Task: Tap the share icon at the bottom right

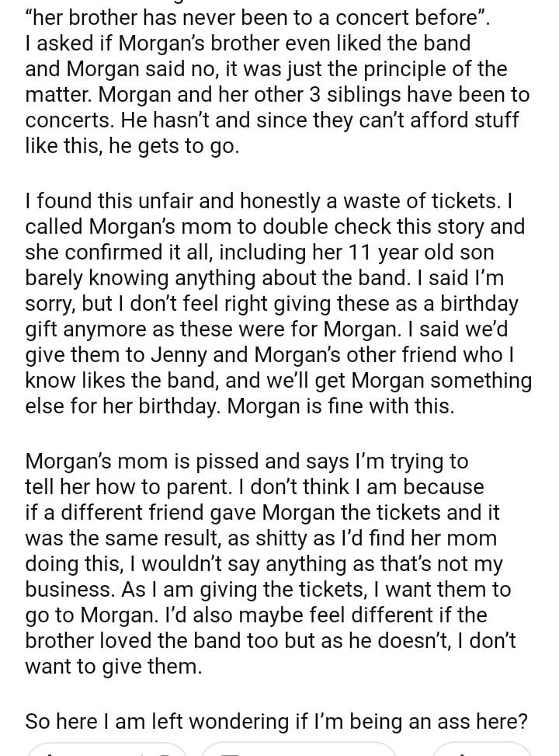Action: (464, 752)
